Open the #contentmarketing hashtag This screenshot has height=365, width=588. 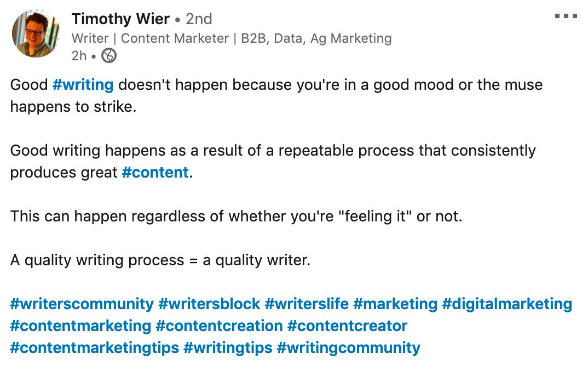pos(80,326)
